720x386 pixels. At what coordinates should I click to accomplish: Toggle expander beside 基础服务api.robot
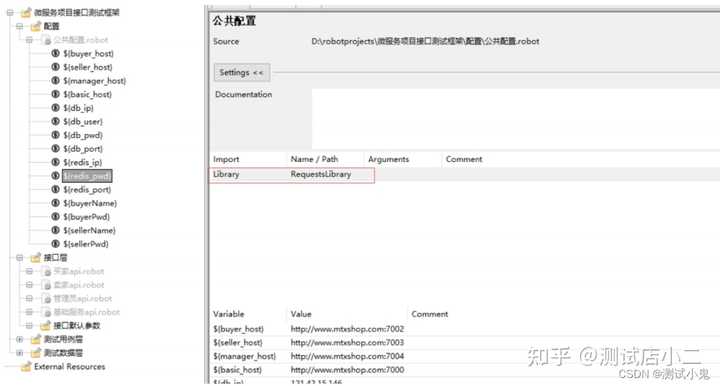(x=29, y=312)
